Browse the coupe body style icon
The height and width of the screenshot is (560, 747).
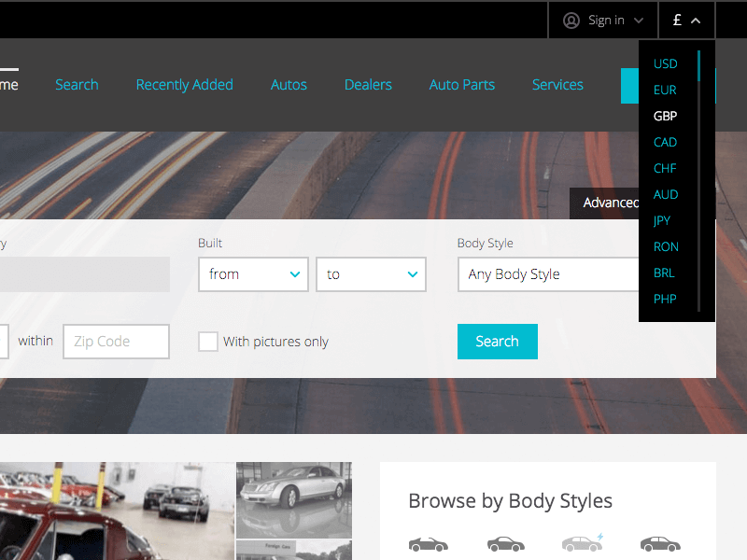click(506, 544)
